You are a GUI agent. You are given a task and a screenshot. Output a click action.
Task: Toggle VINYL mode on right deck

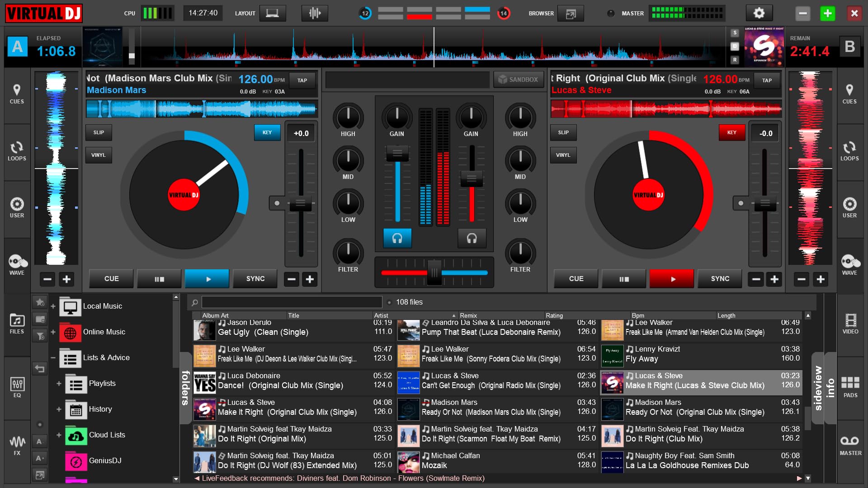click(563, 155)
